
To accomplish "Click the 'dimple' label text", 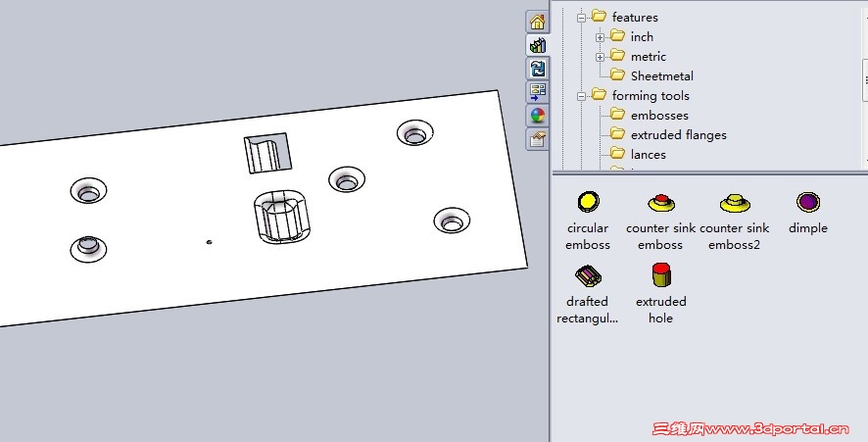I will tap(808, 227).
